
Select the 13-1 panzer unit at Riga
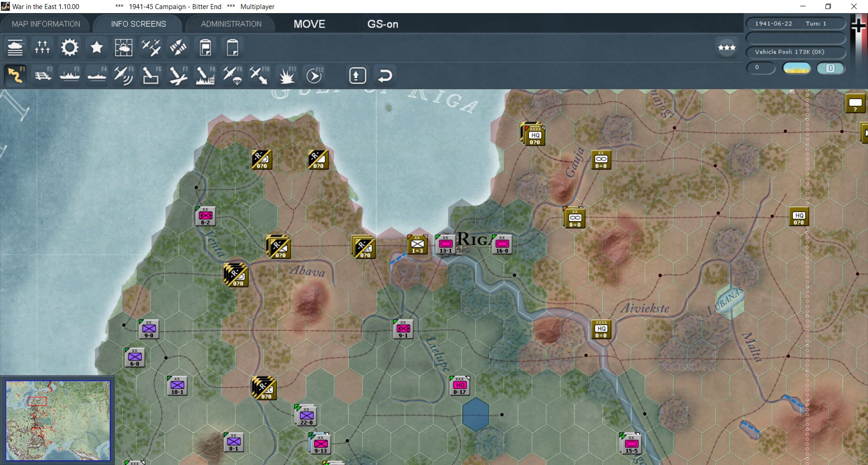pos(446,244)
